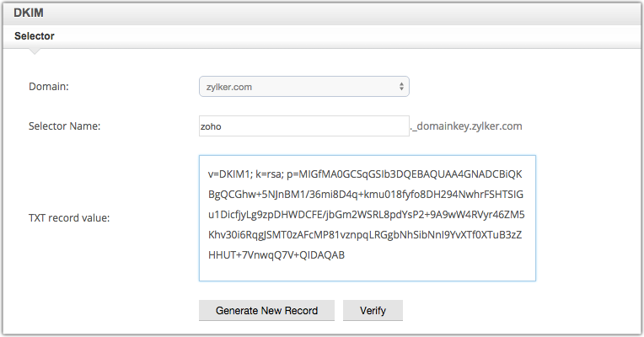
Task: Click the Selector Name field containing zoho
Action: tap(303, 126)
